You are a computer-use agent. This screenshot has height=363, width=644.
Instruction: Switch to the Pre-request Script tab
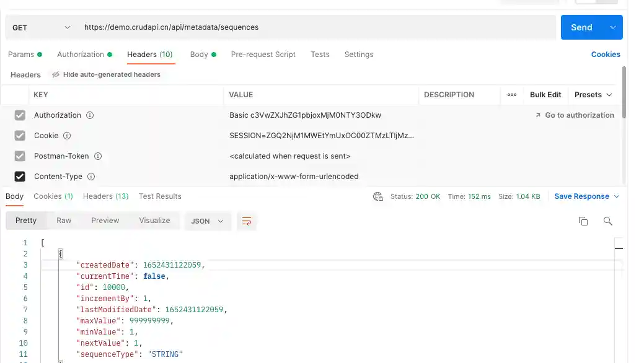click(263, 55)
